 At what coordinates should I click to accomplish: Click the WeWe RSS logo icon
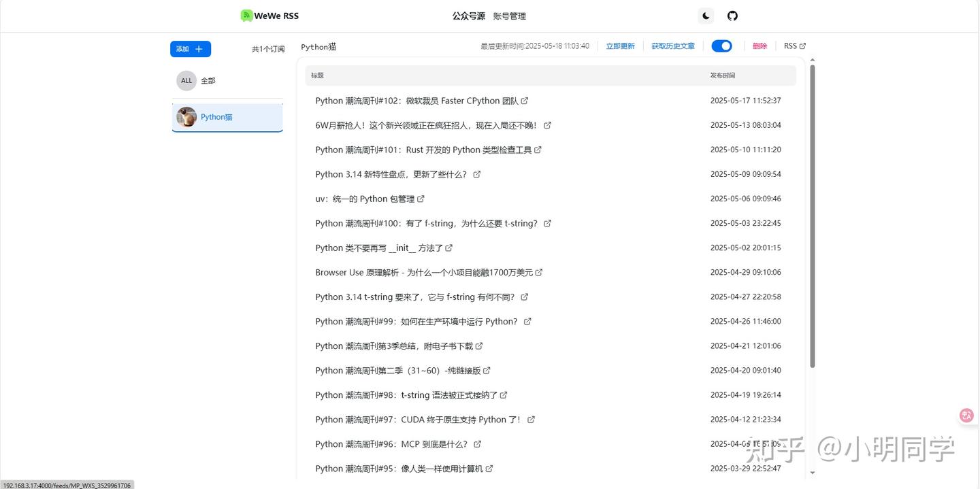(x=246, y=16)
